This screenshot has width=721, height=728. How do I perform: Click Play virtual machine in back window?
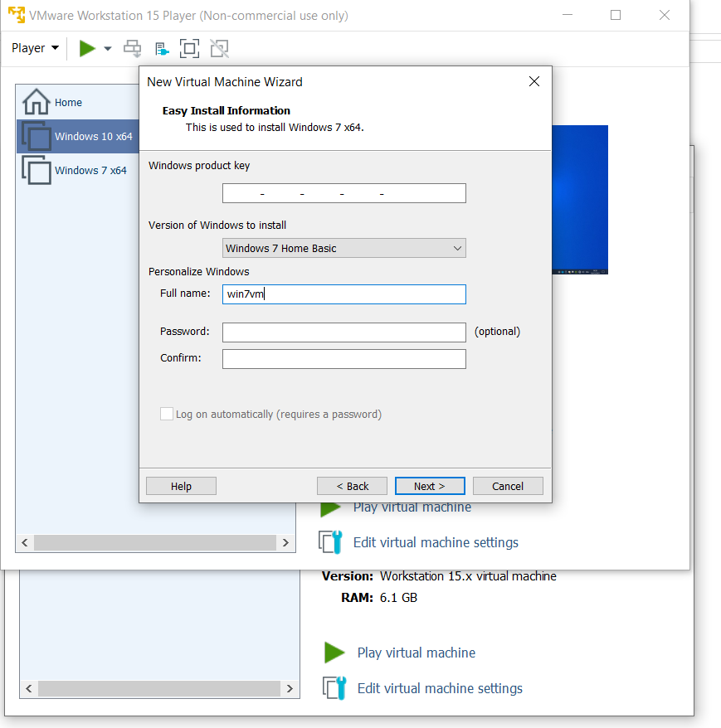pyautogui.click(x=417, y=653)
